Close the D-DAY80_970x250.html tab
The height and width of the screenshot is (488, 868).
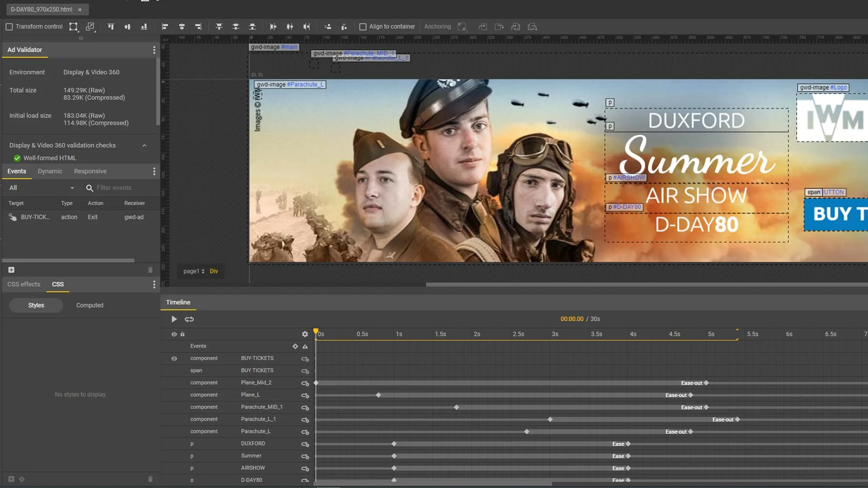pyautogui.click(x=80, y=9)
